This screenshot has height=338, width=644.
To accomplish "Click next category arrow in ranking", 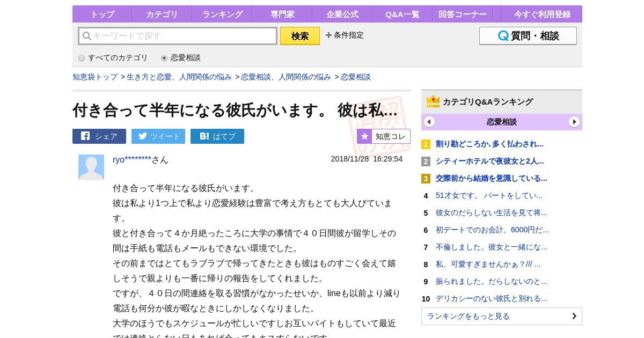I will [574, 122].
